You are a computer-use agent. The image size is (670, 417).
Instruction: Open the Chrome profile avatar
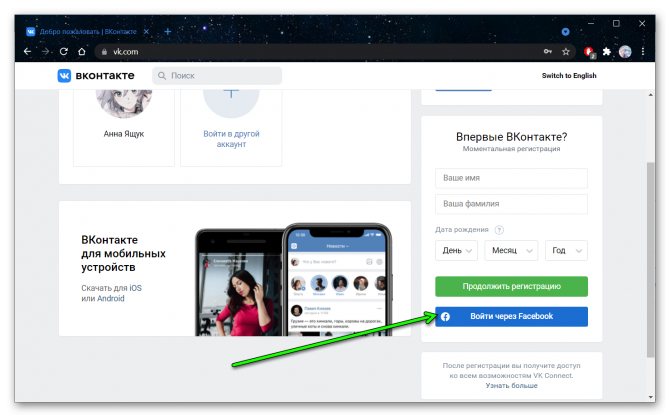click(x=625, y=52)
